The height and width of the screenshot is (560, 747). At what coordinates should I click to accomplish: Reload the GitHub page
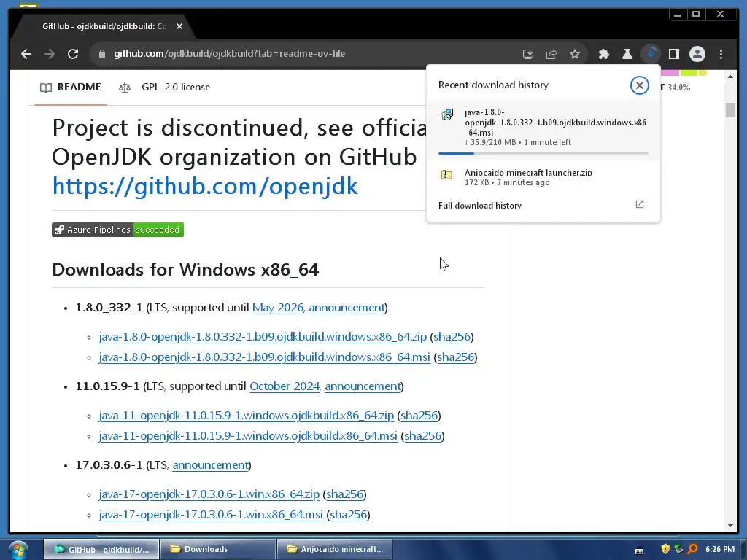(x=73, y=54)
